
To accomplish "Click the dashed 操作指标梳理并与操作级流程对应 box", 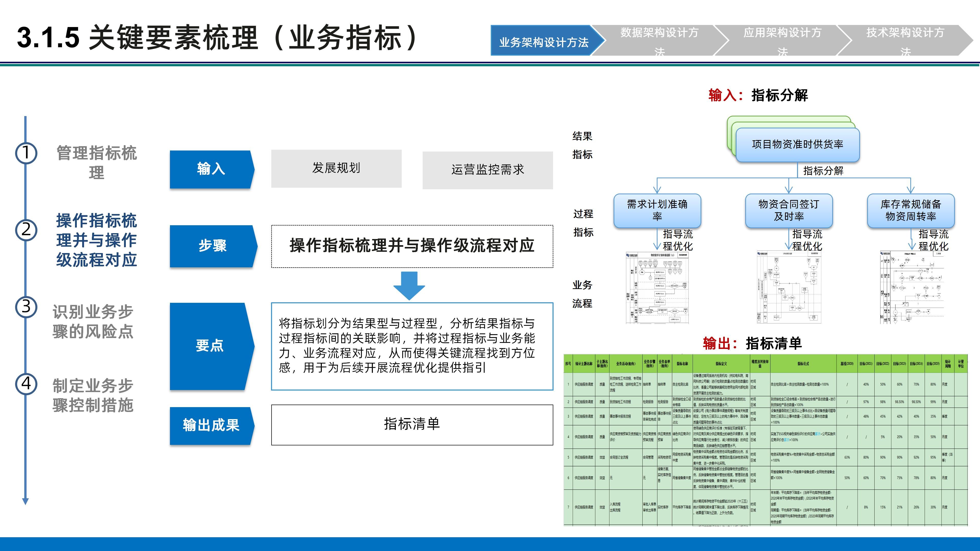I will point(412,246).
